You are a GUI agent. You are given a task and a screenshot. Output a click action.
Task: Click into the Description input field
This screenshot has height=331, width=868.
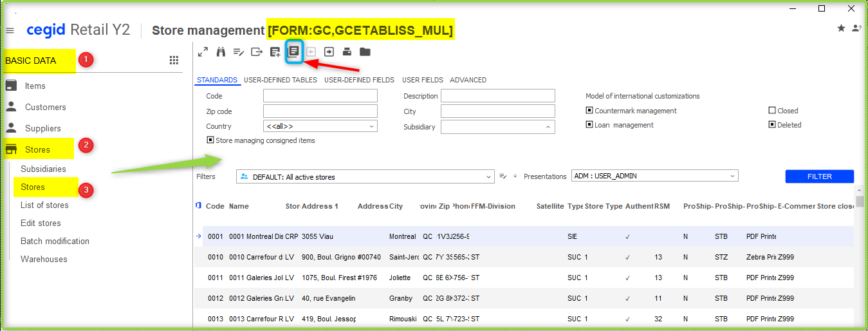coord(498,96)
